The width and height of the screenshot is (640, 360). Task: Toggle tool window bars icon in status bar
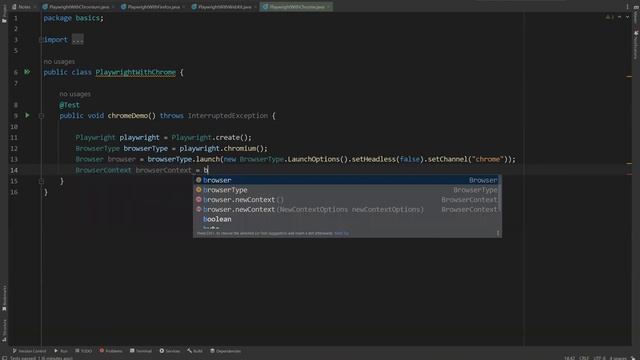click(4, 358)
